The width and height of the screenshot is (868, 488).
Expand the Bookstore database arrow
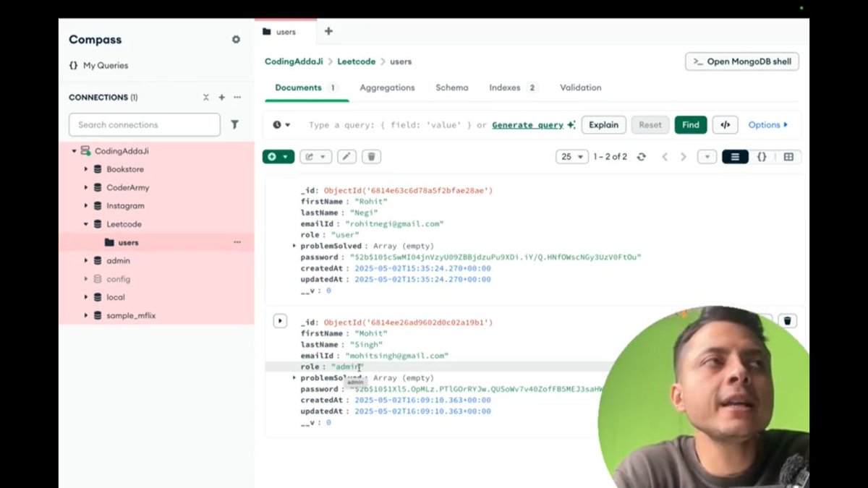tap(86, 169)
